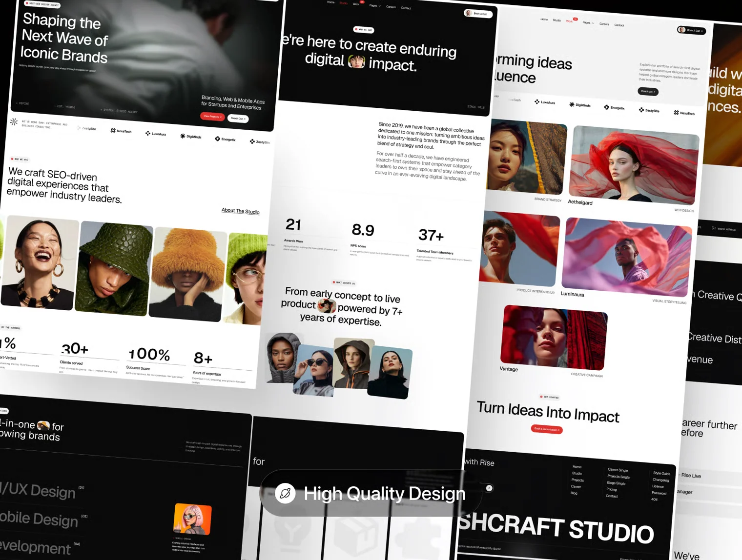Click the dark Reach out button on the portfolio page
This screenshot has width=742, height=560.
[x=648, y=91]
